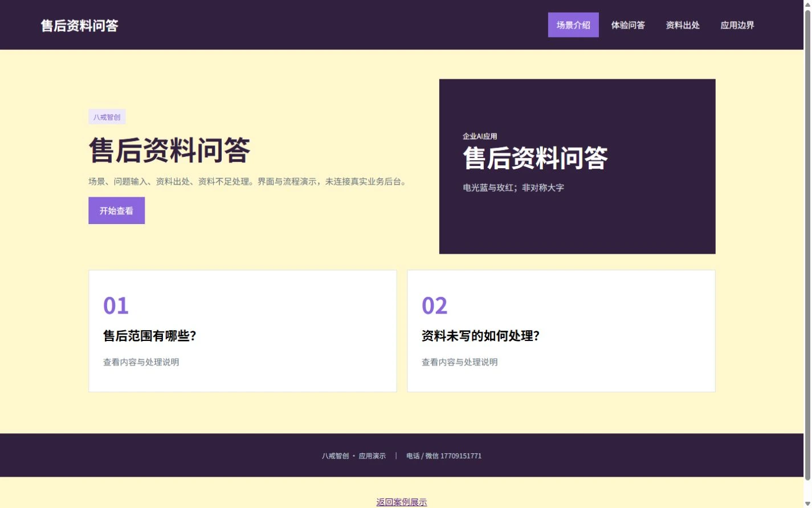
Task: Click footer text 八戒智创 · 应用演示
Action: pos(354,456)
